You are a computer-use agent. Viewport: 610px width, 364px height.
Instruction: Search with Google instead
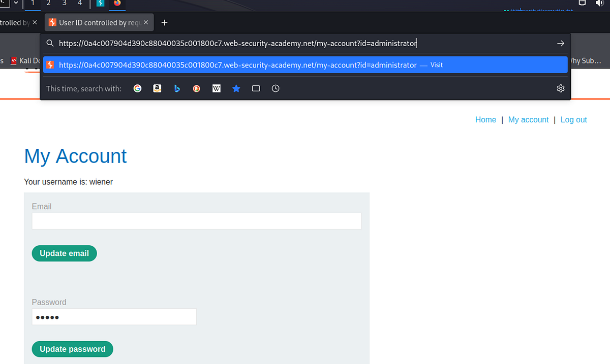coord(137,88)
